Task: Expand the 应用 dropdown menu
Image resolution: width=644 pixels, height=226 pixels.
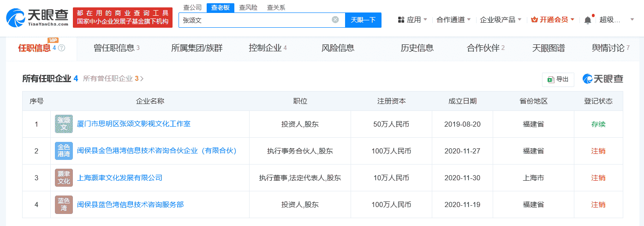Action: point(412,19)
